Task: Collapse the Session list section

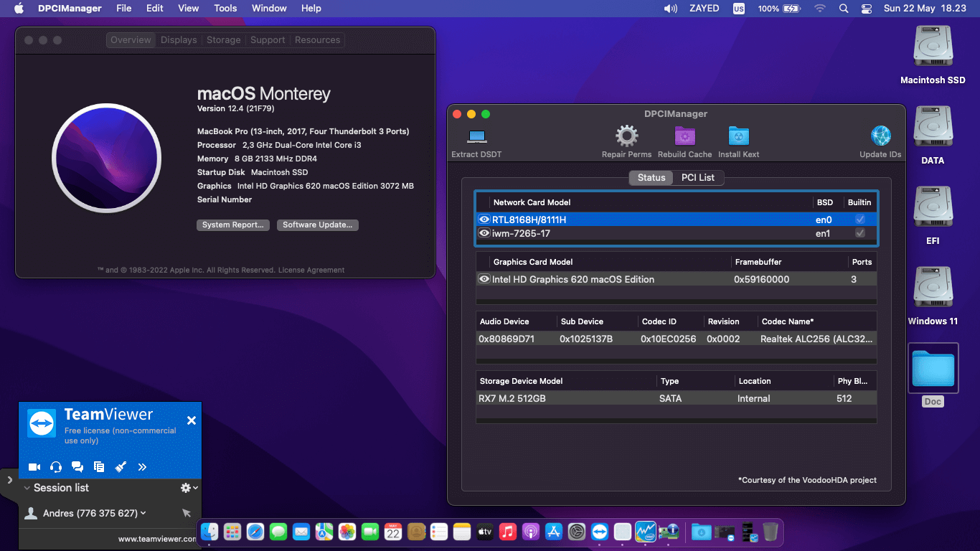Action: pos(27,488)
